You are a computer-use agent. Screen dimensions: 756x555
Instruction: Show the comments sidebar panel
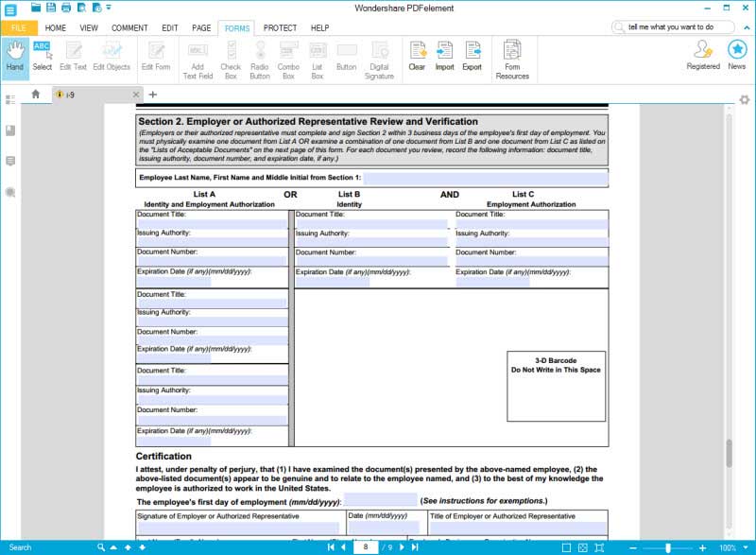click(10, 161)
